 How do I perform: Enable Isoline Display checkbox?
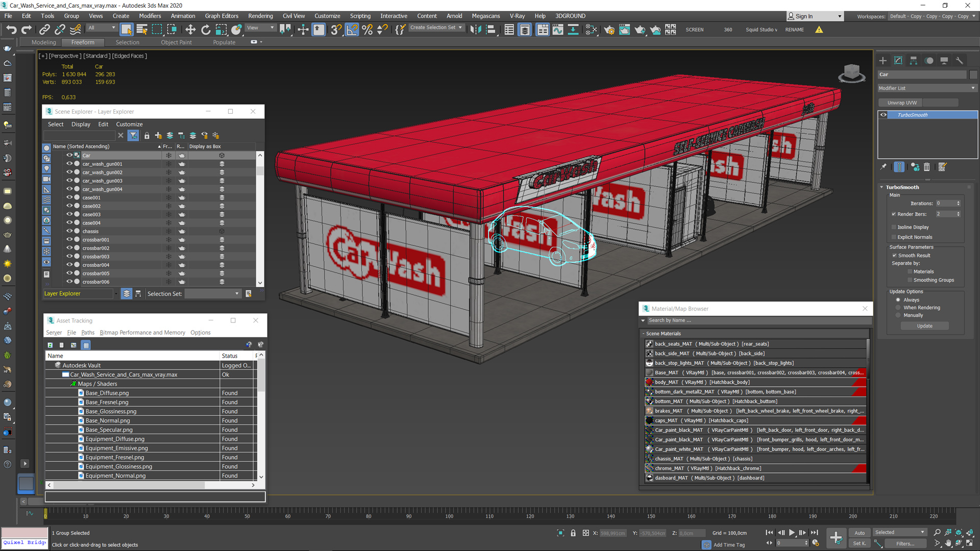click(x=894, y=227)
